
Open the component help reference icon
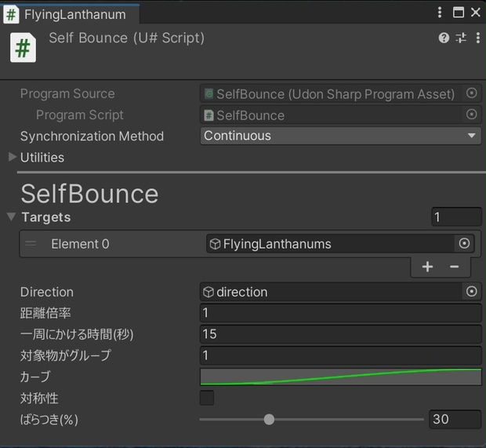click(444, 38)
